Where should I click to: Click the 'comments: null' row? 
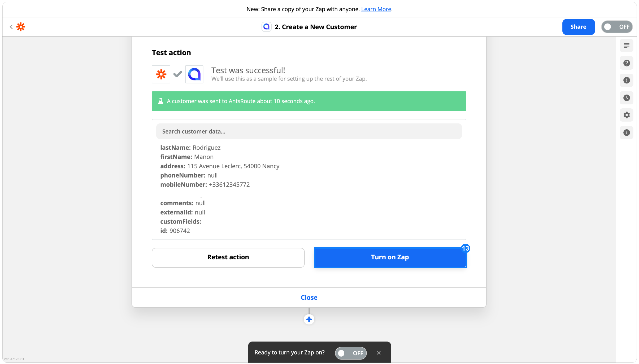tap(183, 203)
